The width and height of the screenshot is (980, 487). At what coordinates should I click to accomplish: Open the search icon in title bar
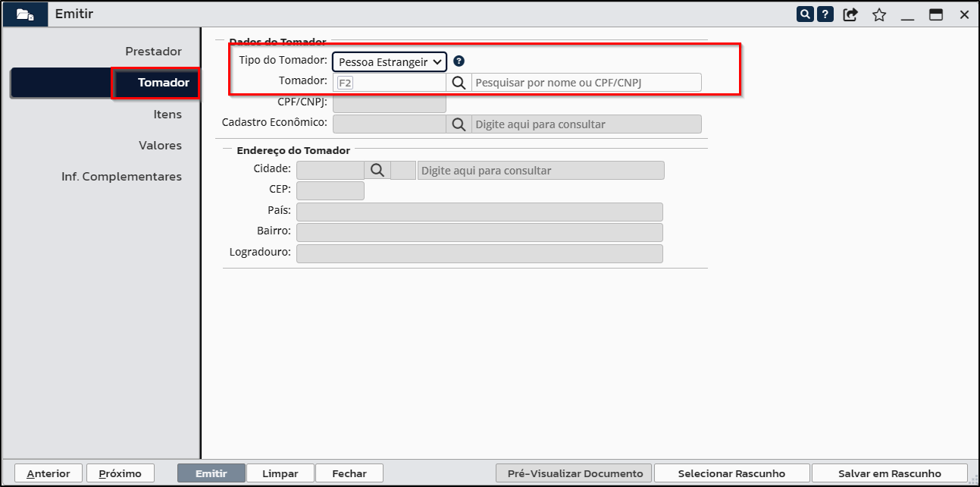click(x=804, y=14)
